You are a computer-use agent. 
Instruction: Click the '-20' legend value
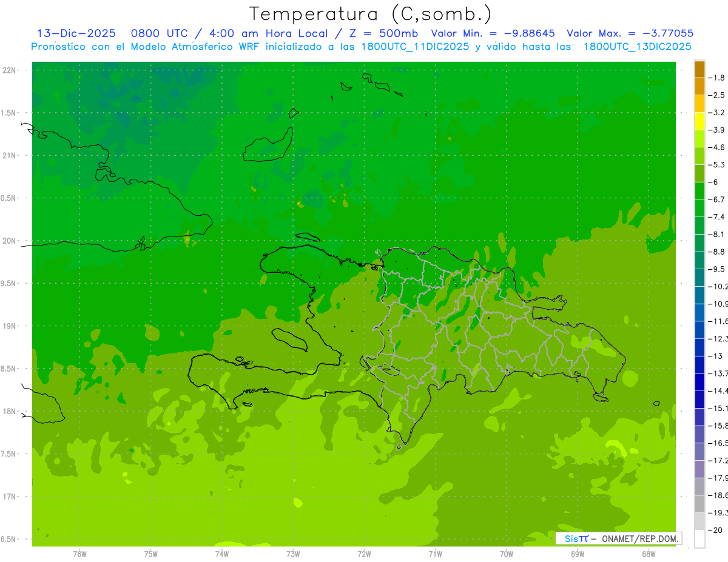click(715, 530)
